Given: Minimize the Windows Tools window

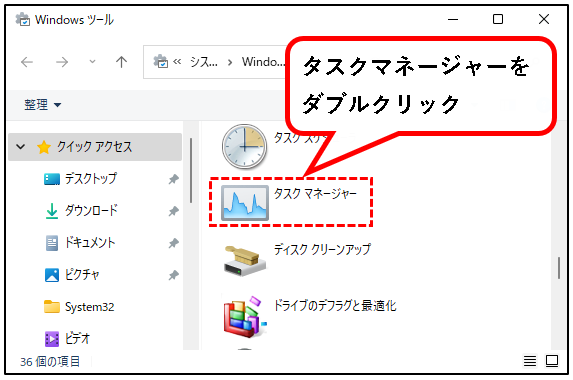Looking at the screenshot, I should [x=453, y=19].
